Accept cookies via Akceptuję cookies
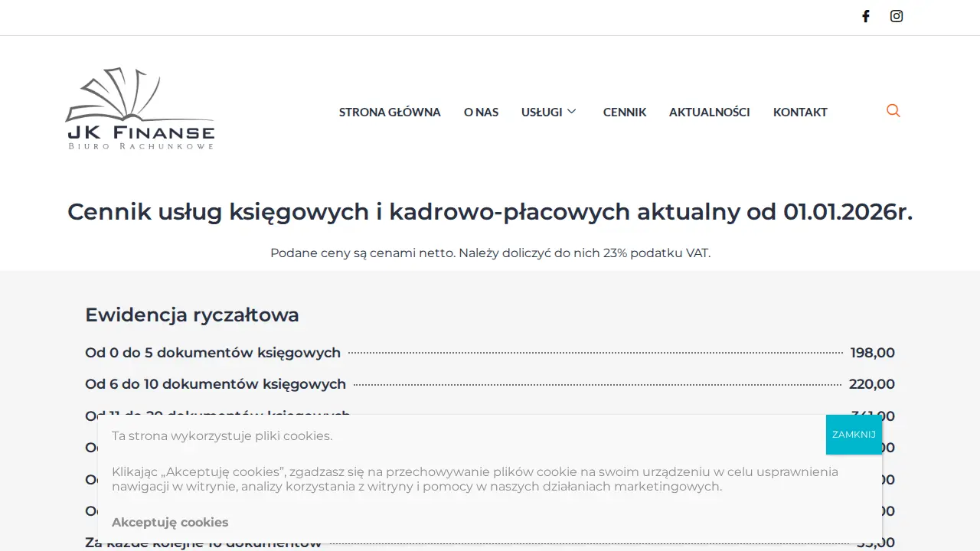The image size is (980, 551). pyautogui.click(x=170, y=522)
